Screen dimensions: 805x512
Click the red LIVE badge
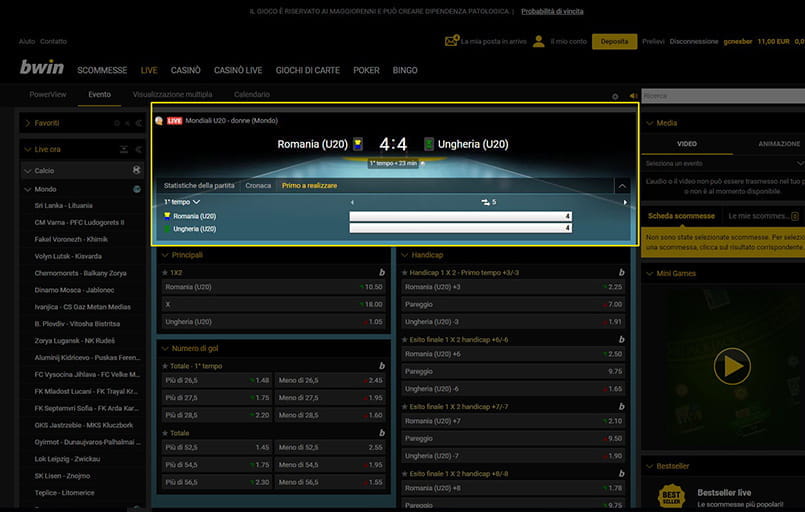click(x=175, y=121)
